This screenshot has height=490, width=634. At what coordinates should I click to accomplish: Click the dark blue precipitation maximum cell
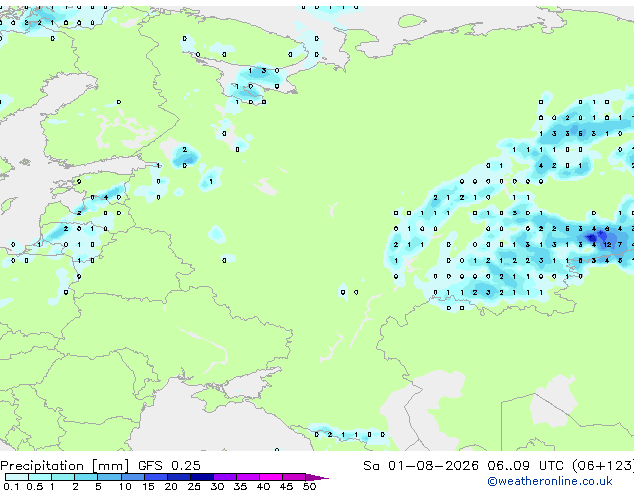point(591,237)
